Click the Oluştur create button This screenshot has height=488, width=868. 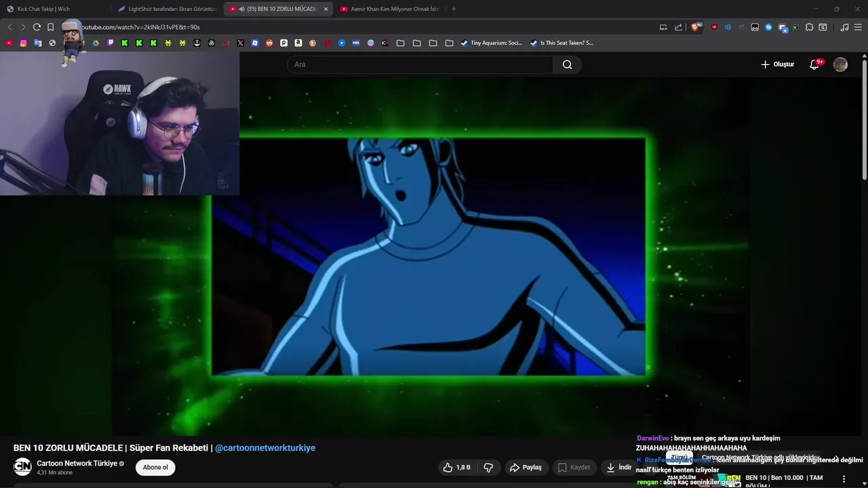coord(777,64)
